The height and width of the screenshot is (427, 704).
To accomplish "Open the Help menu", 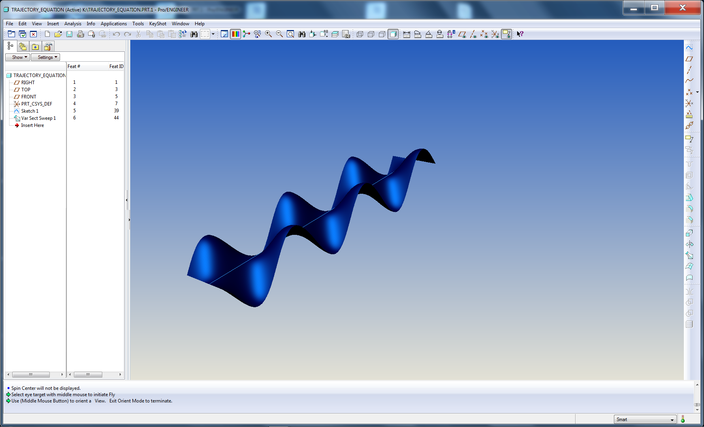I will [x=200, y=24].
